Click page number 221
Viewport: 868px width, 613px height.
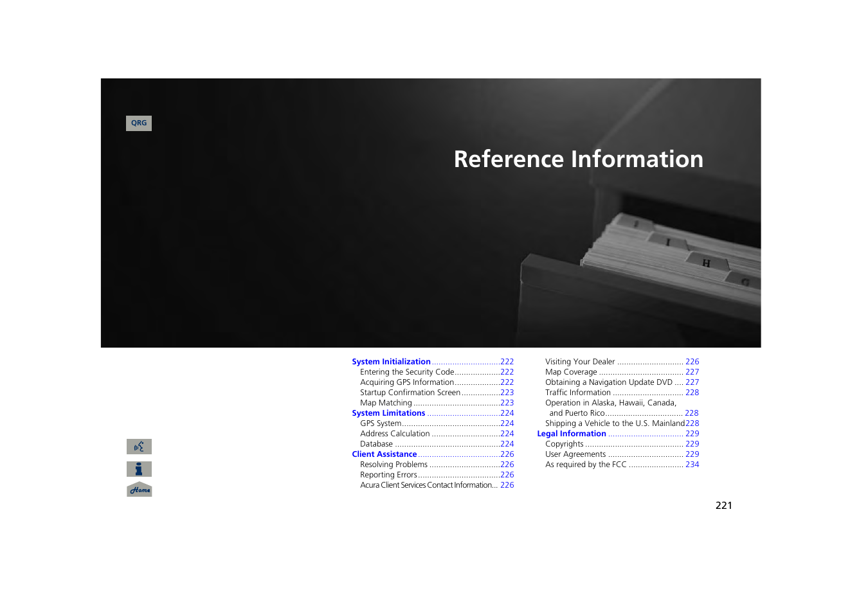pyautogui.click(x=724, y=506)
